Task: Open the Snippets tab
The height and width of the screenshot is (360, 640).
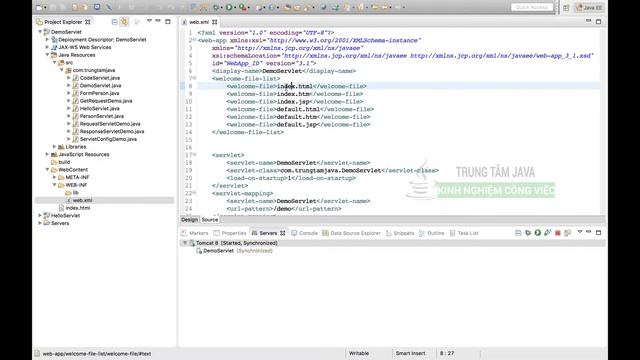Action: 400,233
